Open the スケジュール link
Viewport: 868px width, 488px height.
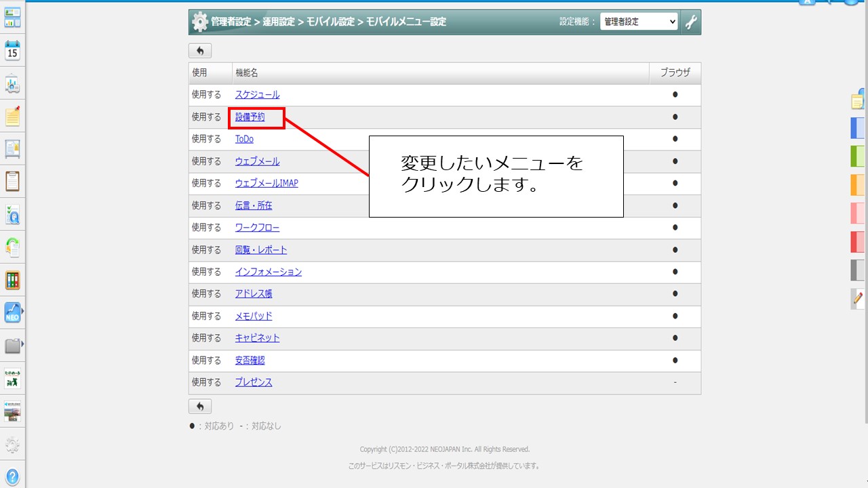point(257,95)
